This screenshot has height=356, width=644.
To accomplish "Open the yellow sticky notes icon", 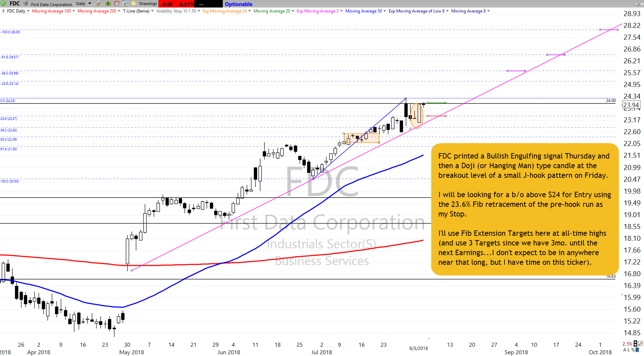I will pos(134,4).
